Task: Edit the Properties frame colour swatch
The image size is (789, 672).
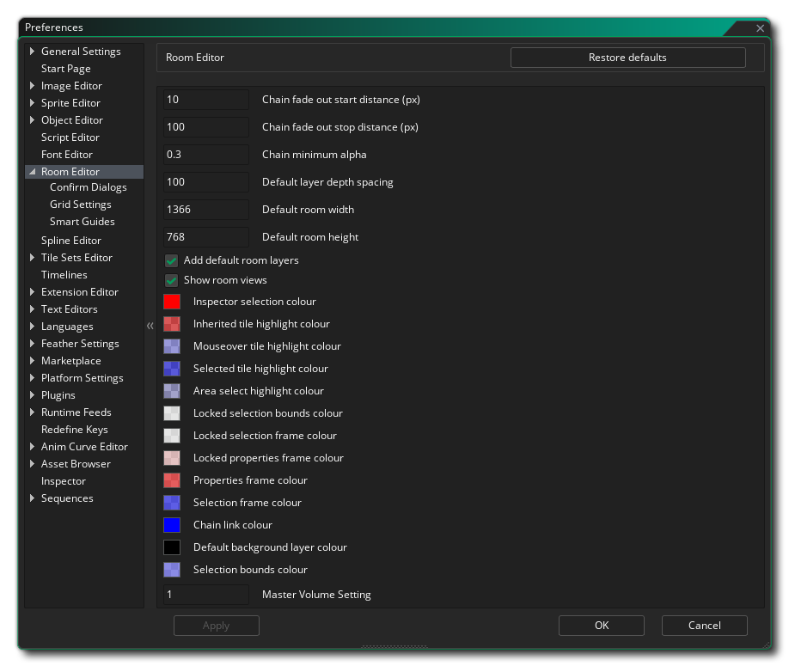Action: pyautogui.click(x=172, y=480)
